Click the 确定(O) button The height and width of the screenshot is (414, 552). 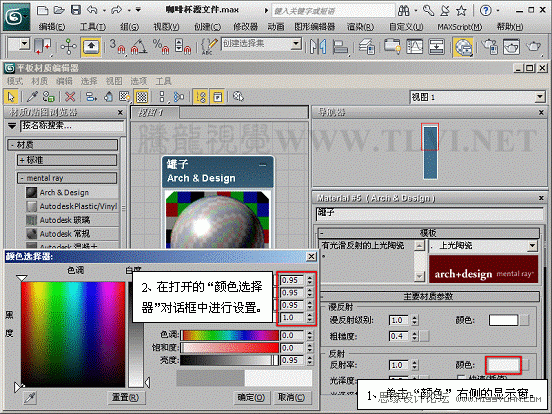coord(251,397)
